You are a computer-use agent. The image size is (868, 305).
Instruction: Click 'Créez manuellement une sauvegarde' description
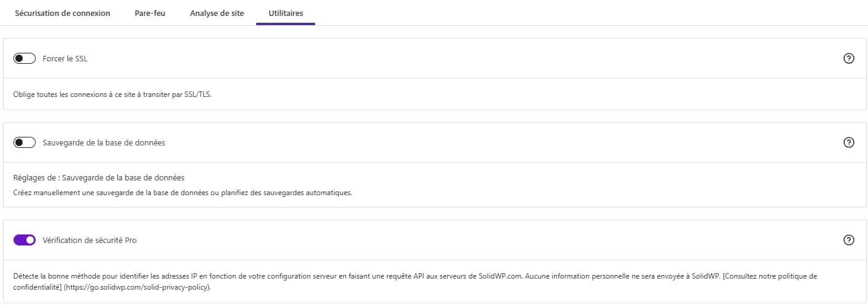[x=182, y=193]
